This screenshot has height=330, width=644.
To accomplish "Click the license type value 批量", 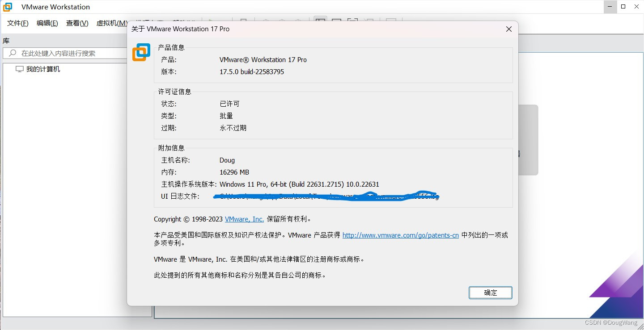I will pos(226,116).
